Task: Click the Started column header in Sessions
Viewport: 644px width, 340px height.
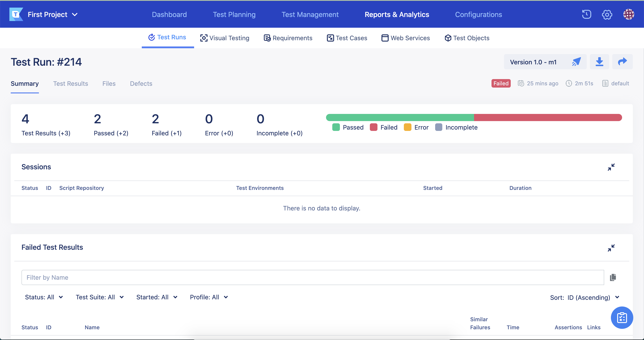Action: (x=432, y=188)
